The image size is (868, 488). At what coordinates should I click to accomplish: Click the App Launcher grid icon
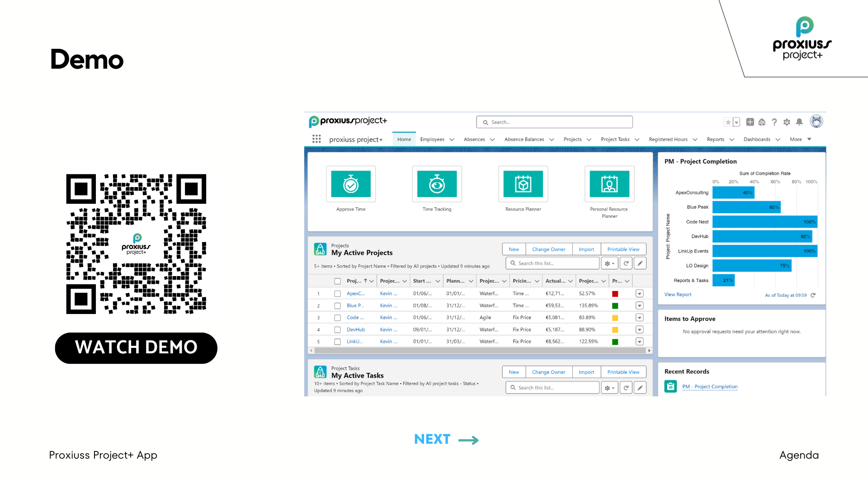click(x=316, y=139)
